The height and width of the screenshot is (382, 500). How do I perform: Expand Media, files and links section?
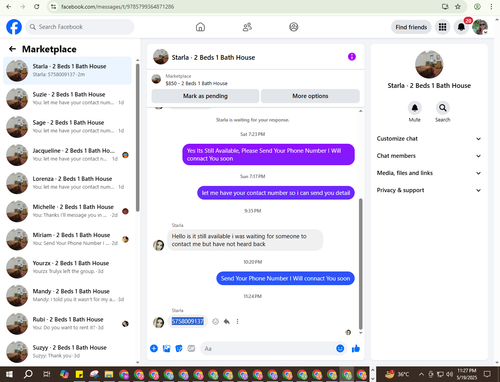429,173
